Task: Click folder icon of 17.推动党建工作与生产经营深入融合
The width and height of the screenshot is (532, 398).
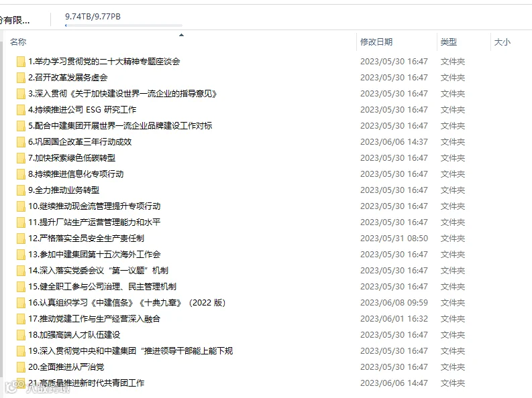Action: [x=21, y=319]
